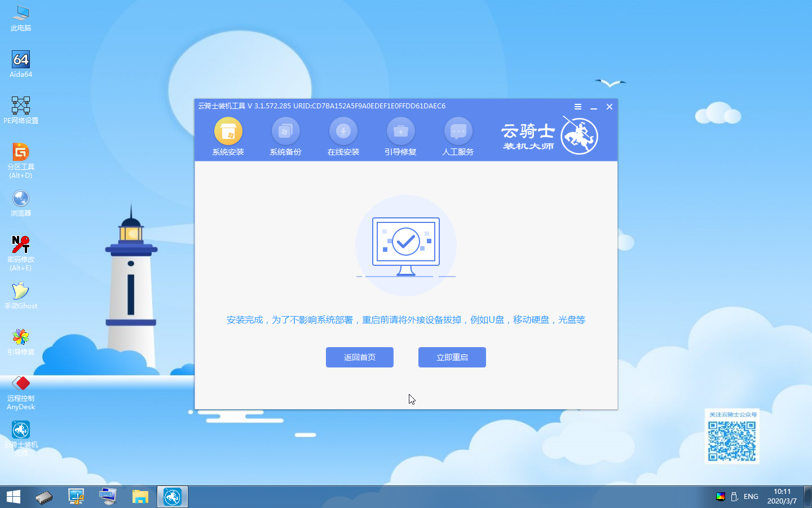Open the network monitor taskbar icon

[x=76, y=497]
